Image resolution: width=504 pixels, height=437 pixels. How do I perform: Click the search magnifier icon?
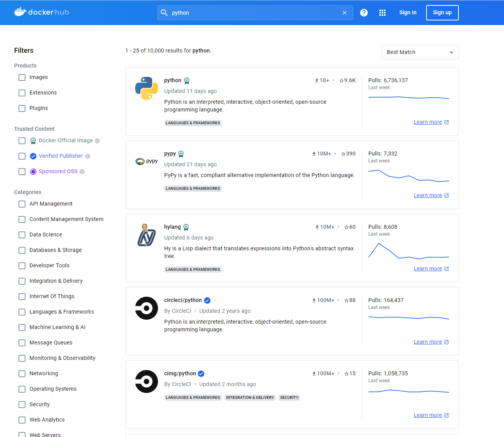(164, 13)
